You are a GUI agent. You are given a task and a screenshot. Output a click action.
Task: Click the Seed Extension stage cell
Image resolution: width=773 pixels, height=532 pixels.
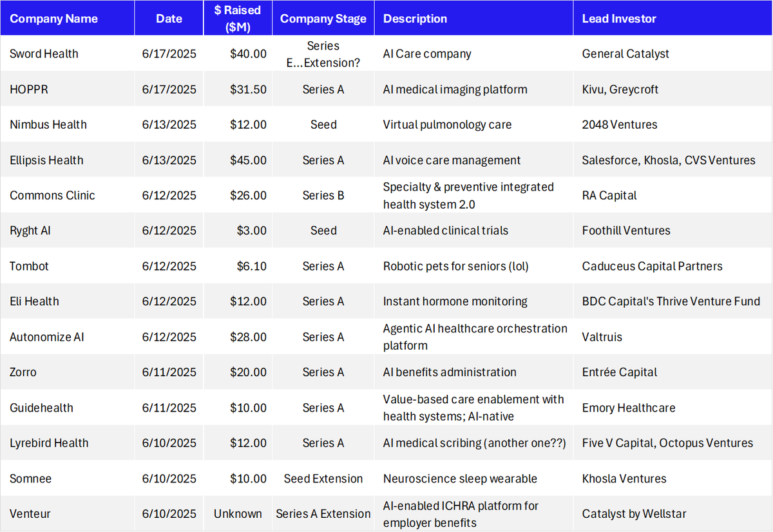[x=323, y=479]
